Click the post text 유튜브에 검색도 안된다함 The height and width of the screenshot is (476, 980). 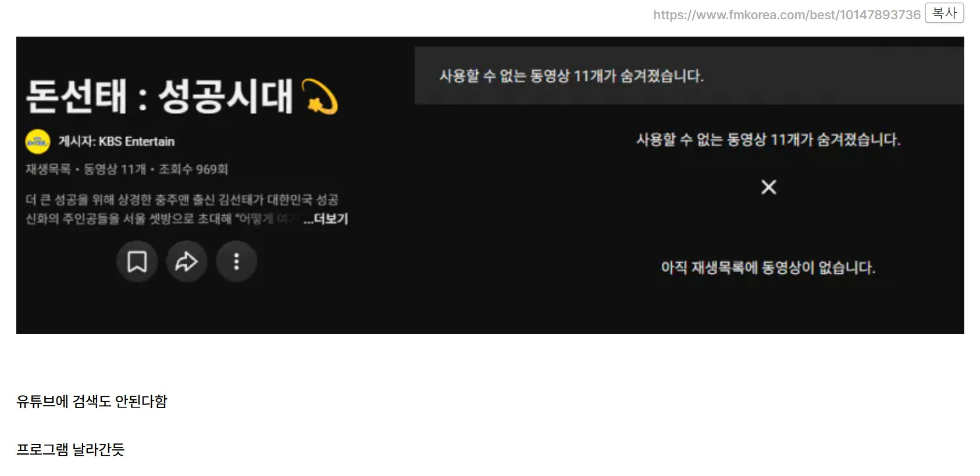[92, 402]
